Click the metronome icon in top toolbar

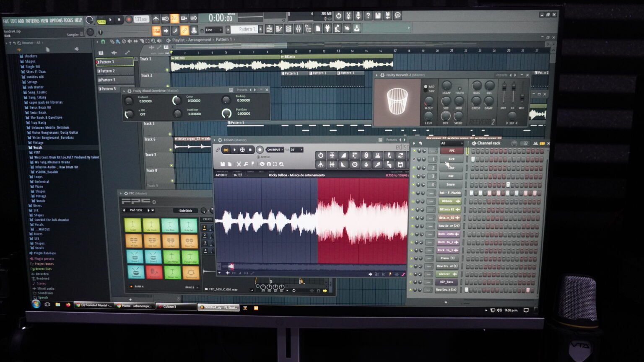[x=156, y=19]
